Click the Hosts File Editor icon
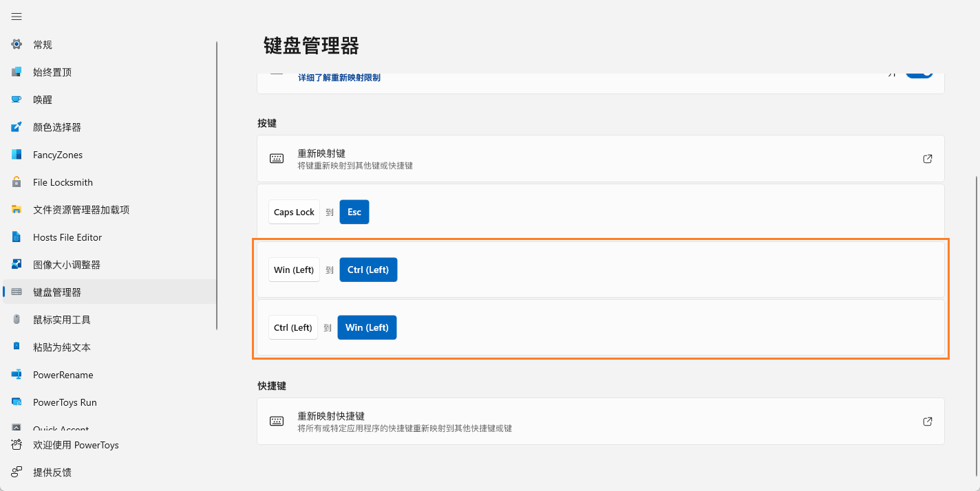Screen dimensions: 980x491 [17, 237]
